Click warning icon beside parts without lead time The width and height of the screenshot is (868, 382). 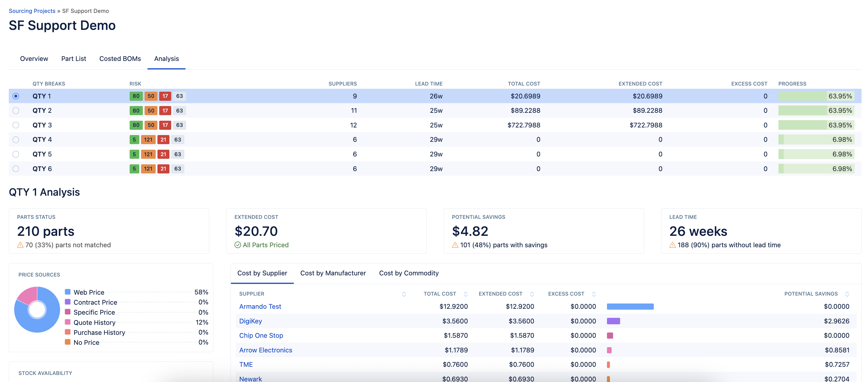point(672,245)
